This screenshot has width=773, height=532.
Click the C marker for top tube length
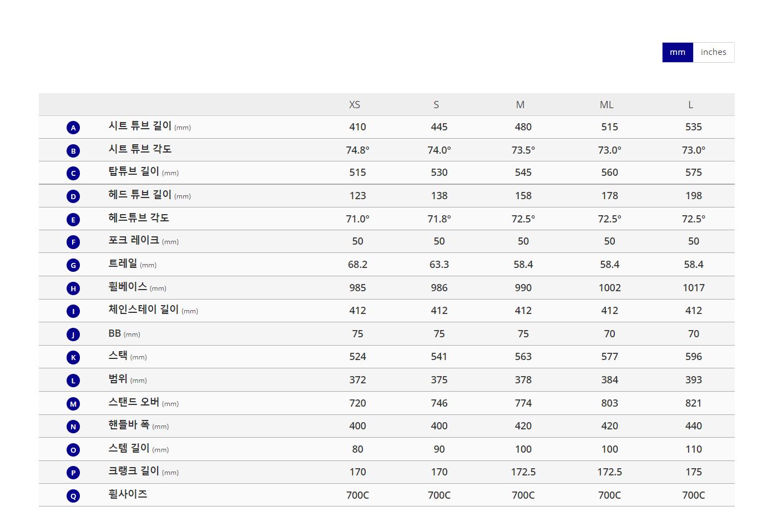click(73, 174)
